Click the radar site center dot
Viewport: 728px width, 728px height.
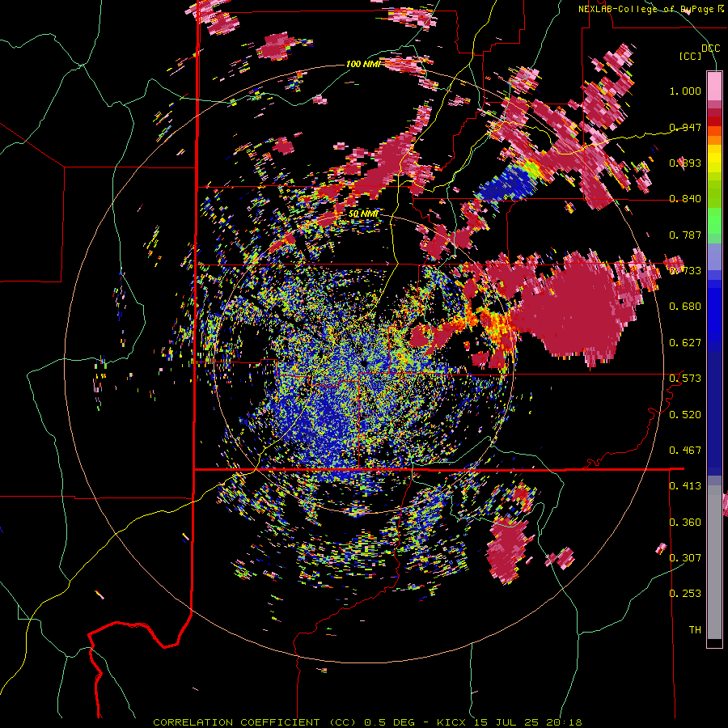coord(364,362)
